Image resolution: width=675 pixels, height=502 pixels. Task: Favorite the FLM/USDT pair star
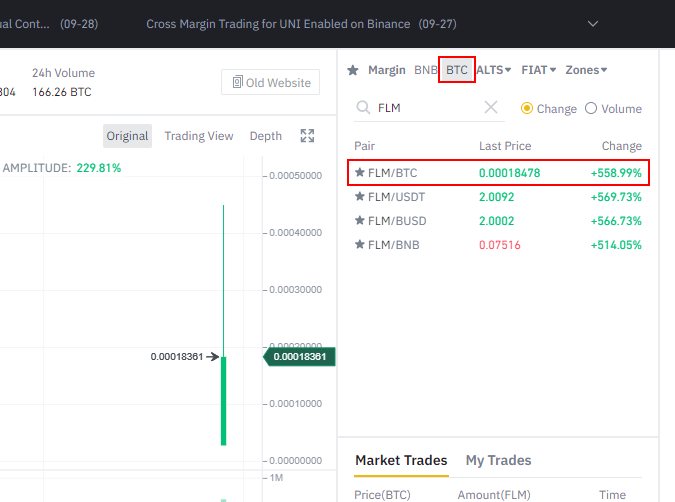(x=360, y=197)
